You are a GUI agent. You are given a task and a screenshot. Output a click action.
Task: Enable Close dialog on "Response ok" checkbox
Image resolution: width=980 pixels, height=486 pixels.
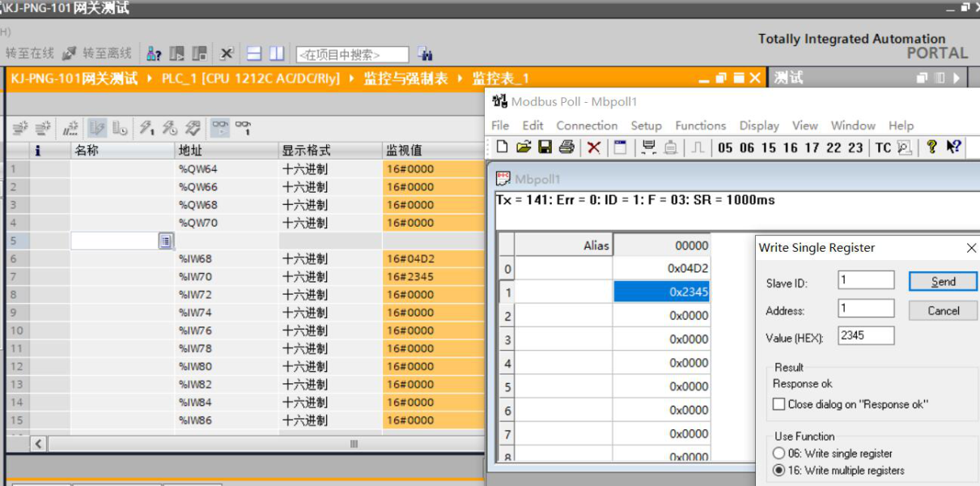pyautogui.click(x=779, y=404)
